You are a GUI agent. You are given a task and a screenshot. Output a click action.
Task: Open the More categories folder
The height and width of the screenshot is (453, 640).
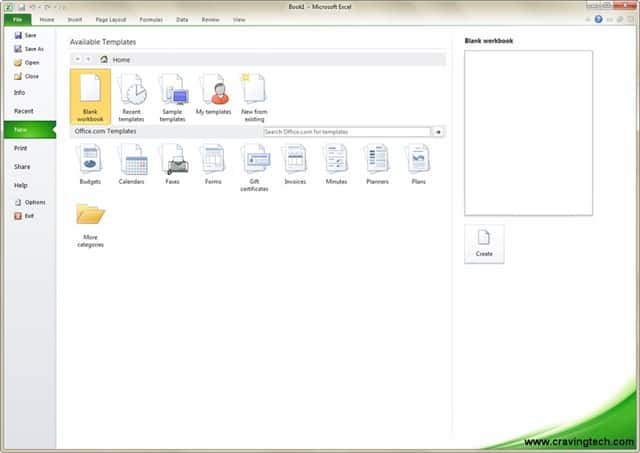pos(90,225)
